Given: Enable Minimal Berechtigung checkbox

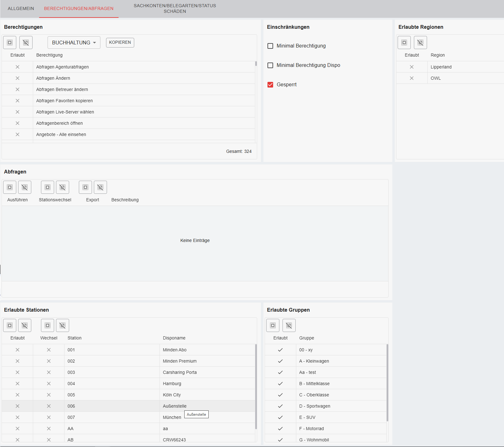Looking at the screenshot, I should (x=270, y=46).
